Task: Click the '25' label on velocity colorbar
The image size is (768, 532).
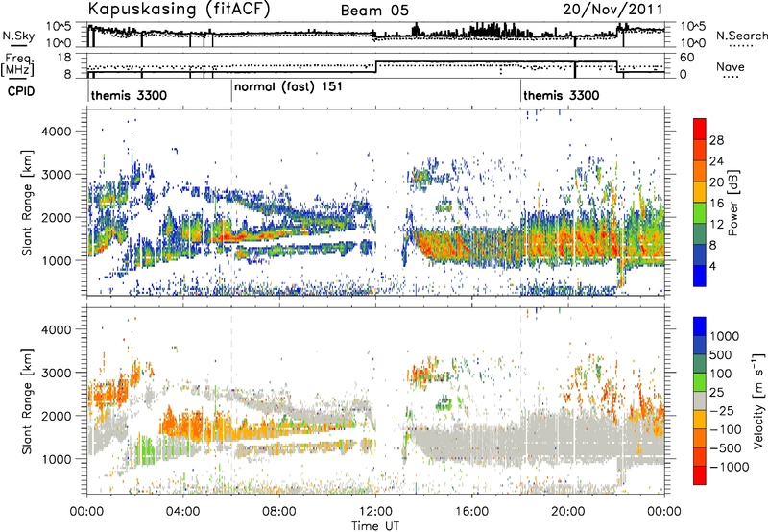Action: pos(716,392)
